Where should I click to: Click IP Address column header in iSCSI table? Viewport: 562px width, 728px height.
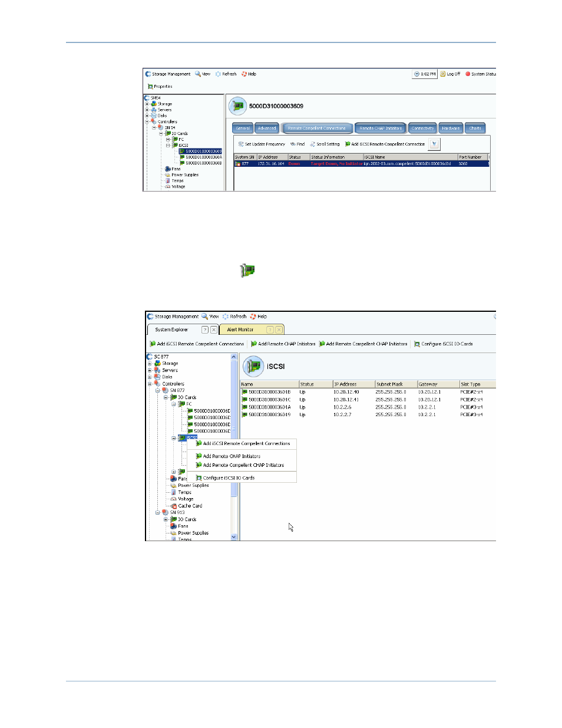(x=353, y=384)
